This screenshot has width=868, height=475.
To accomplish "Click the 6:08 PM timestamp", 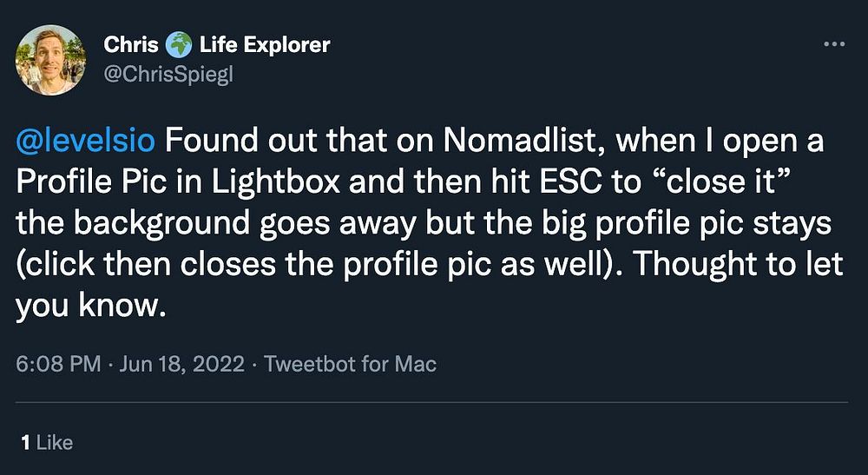I will 58,364.
